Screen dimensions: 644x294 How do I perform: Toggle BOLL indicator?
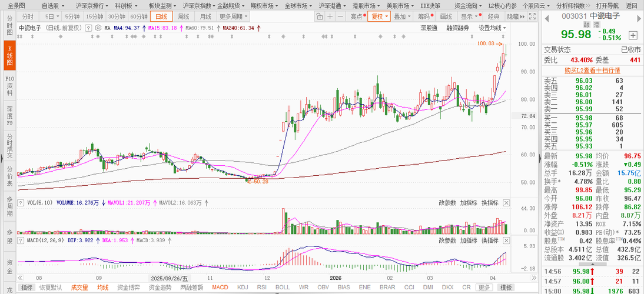pyautogui.click(x=283, y=288)
